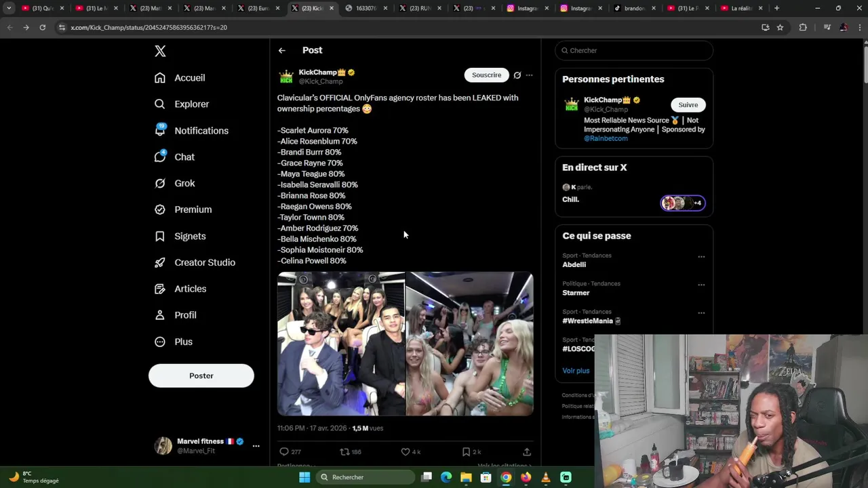This screenshot has width=868, height=488.
Task: Open the KickChamp profile avatar on post
Action: point(286,77)
